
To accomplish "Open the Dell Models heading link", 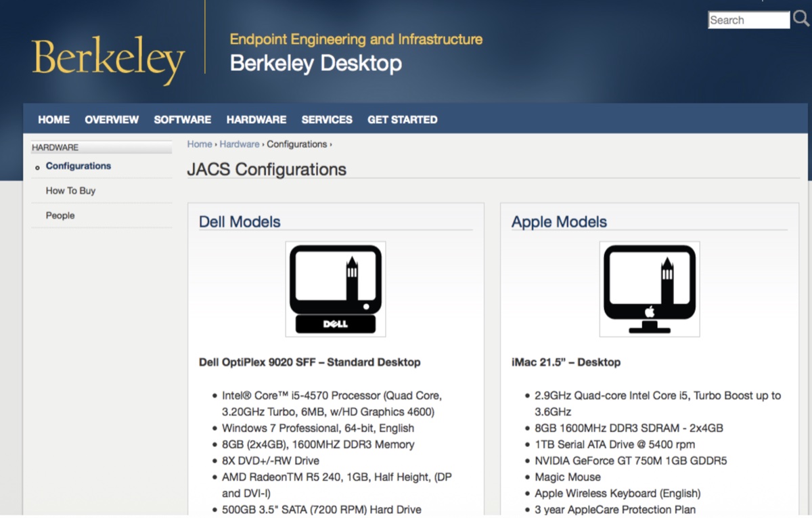I will (240, 221).
